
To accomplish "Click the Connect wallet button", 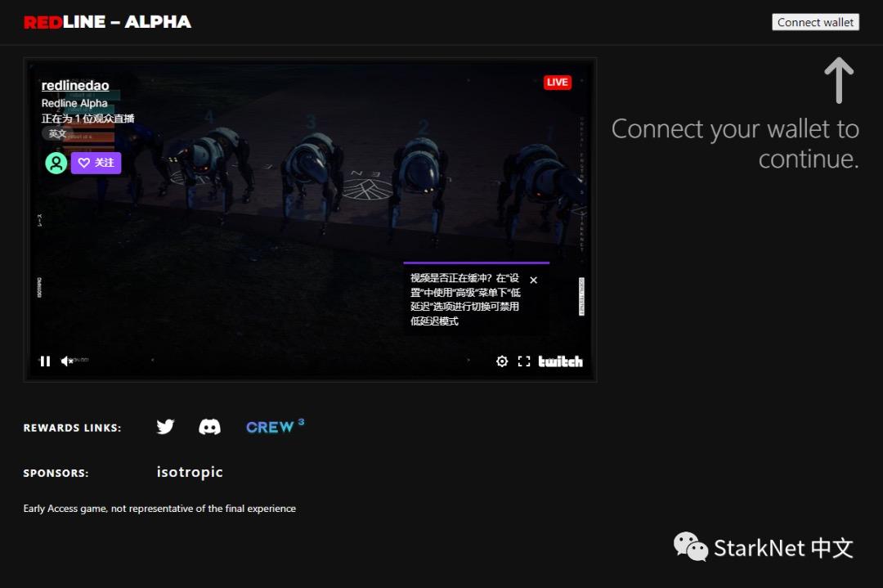I will click(815, 22).
